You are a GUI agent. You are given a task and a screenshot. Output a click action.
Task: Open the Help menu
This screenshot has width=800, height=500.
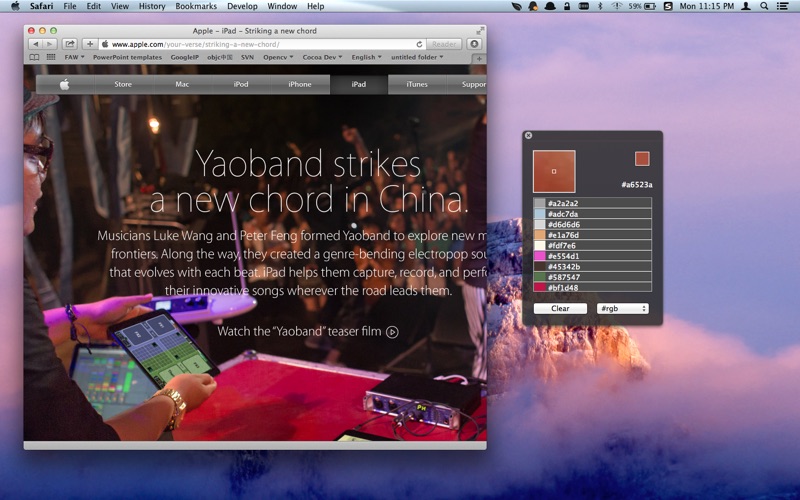tap(315, 6)
